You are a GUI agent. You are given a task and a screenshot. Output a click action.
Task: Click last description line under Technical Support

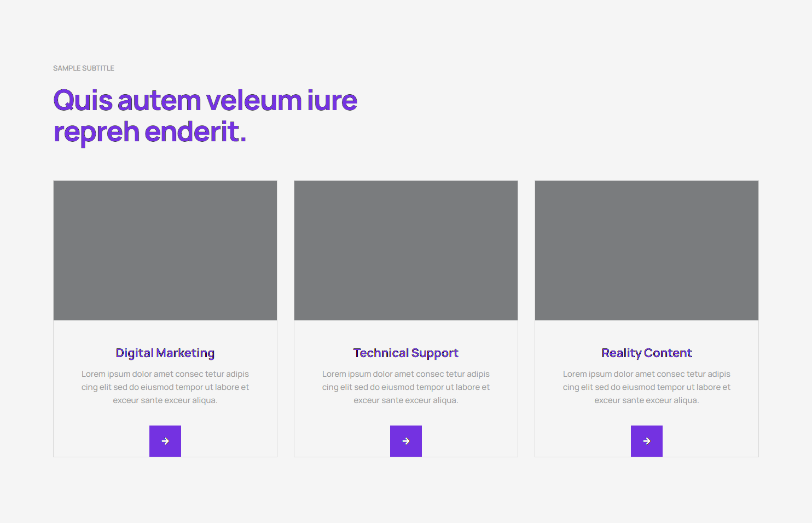pos(406,400)
